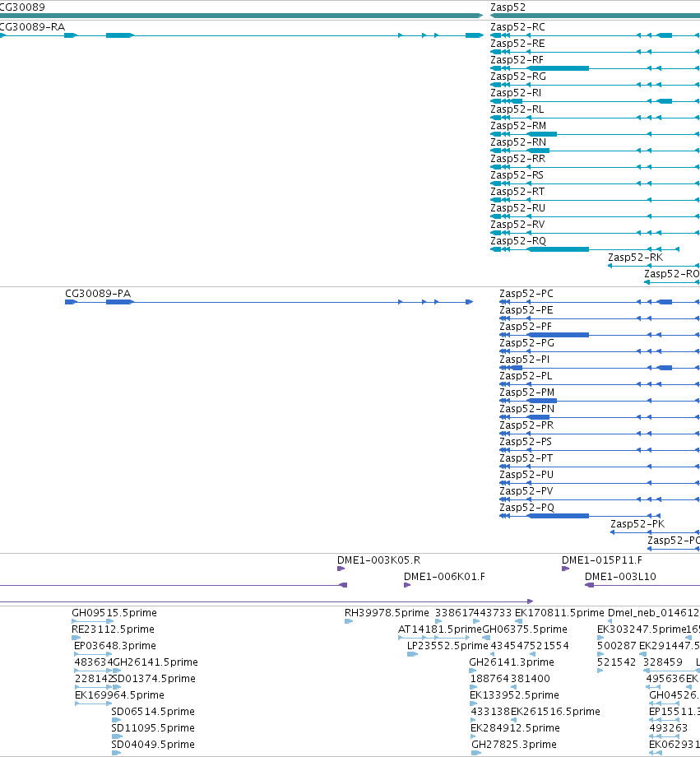Image resolution: width=700 pixels, height=757 pixels.
Task: Choose the Zasp52-RT transcript label
Action: 517,192
